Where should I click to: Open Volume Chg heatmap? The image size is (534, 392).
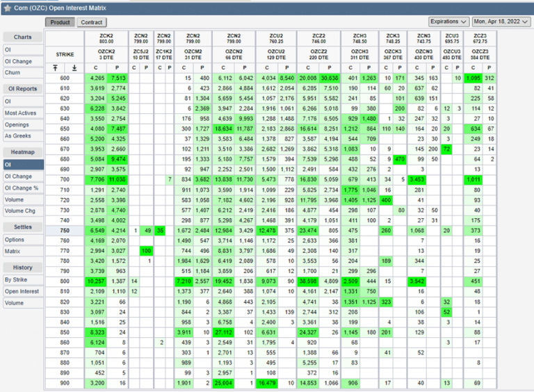click(24, 211)
